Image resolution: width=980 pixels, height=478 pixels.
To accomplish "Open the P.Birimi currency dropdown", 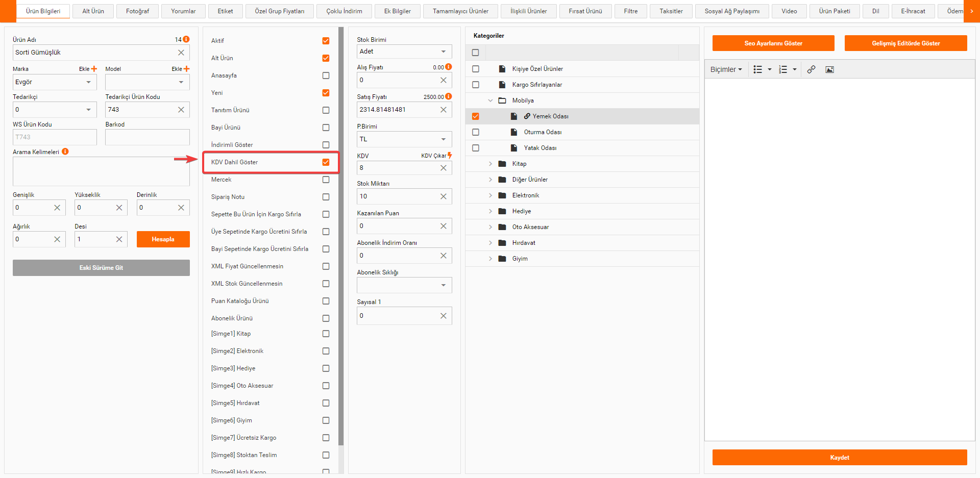I will coord(404,139).
